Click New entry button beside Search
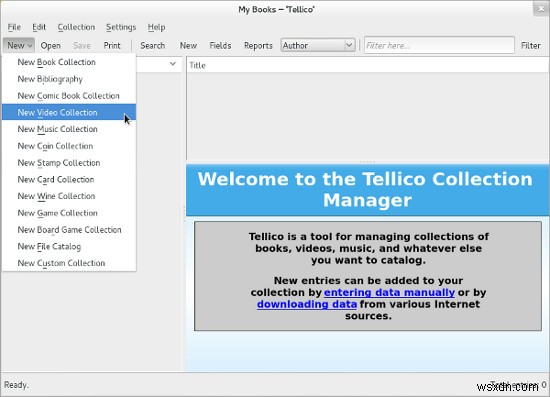The height and width of the screenshot is (397, 550). 188,46
